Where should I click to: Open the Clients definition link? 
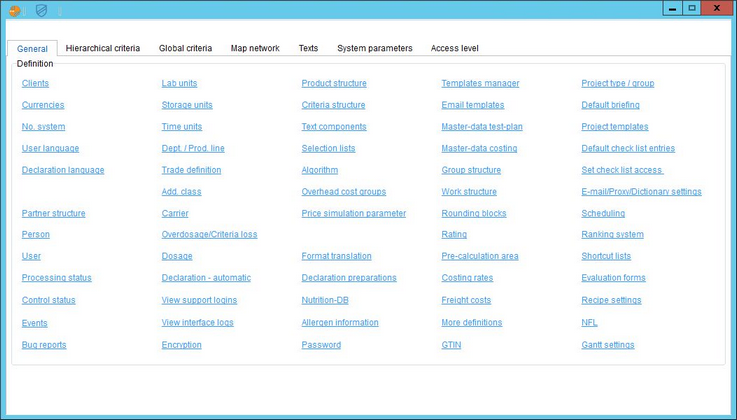click(35, 83)
